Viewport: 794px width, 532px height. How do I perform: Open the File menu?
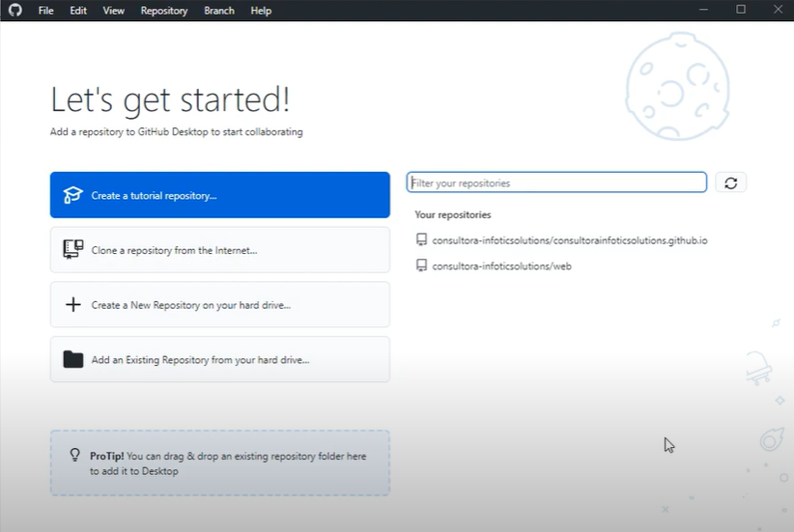point(45,11)
